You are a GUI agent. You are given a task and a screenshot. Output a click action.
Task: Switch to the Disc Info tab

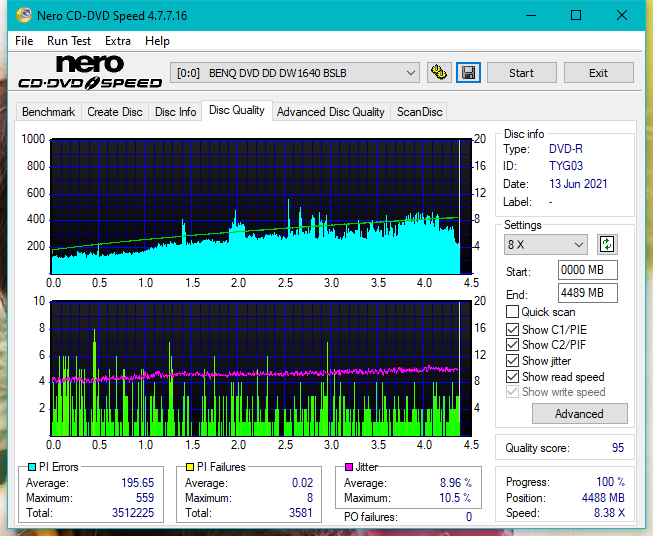tap(175, 112)
